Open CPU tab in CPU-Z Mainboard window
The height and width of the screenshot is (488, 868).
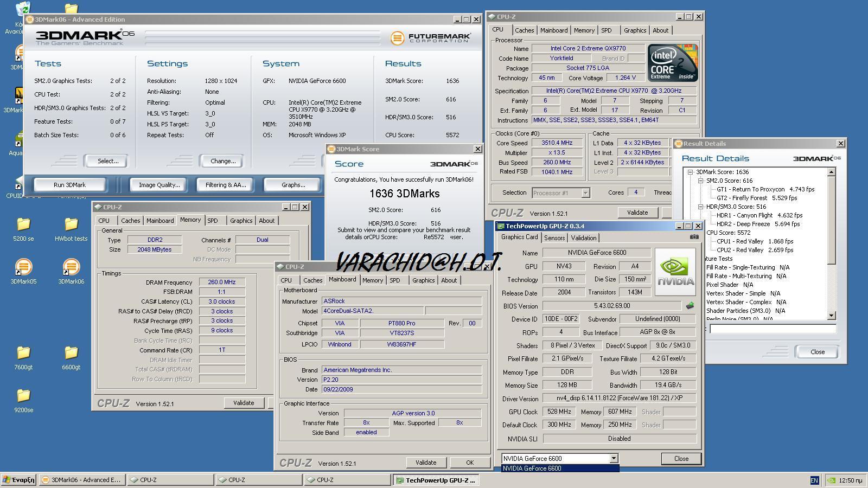(x=286, y=280)
